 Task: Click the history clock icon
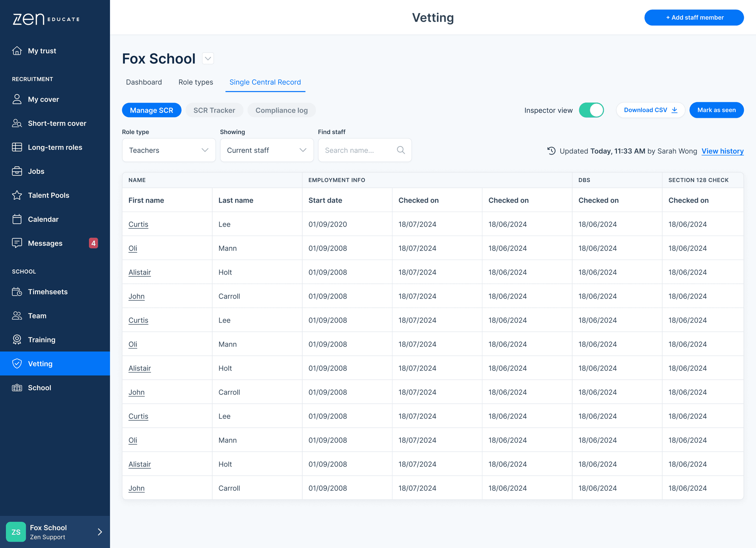[x=551, y=151]
